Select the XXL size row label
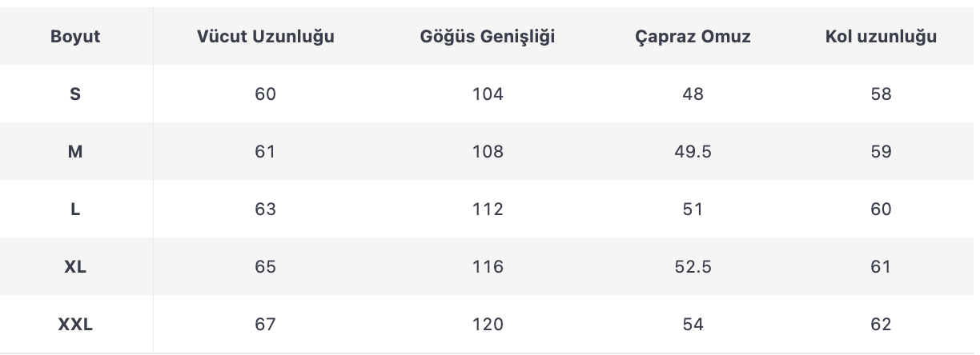This screenshot has width=980, height=355. pos(75,324)
